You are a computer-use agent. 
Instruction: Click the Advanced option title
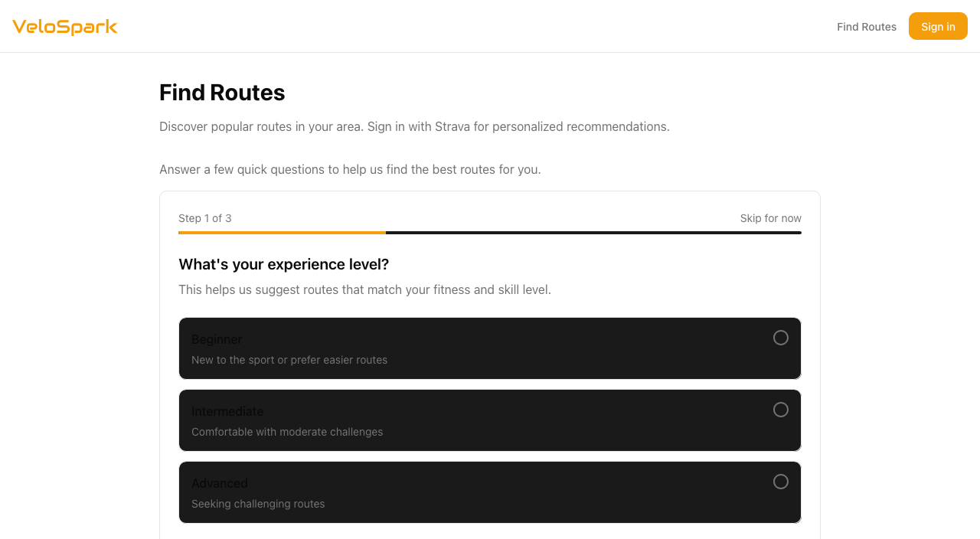pos(220,483)
